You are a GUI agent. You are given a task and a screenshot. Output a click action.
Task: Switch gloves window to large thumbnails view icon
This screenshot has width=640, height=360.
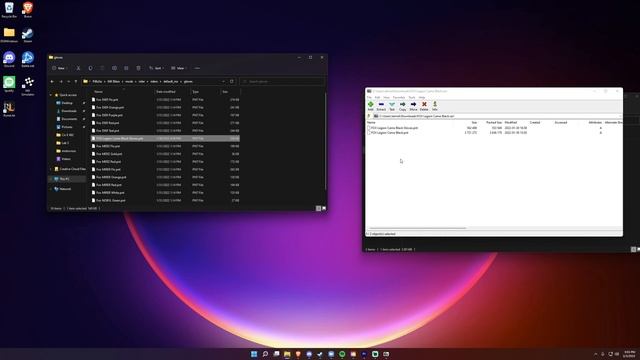tap(324, 208)
